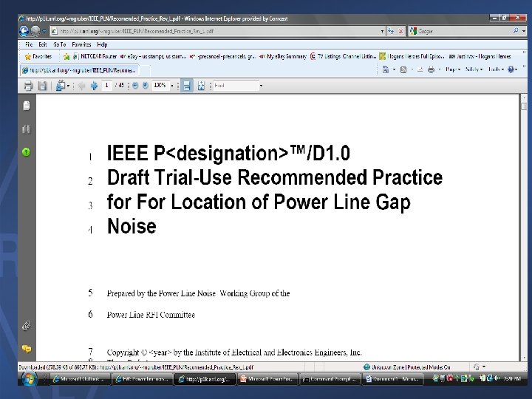Open the Safety dropdown menu
Viewport: 532px width, 399px height.
pyautogui.click(x=474, y=69)
